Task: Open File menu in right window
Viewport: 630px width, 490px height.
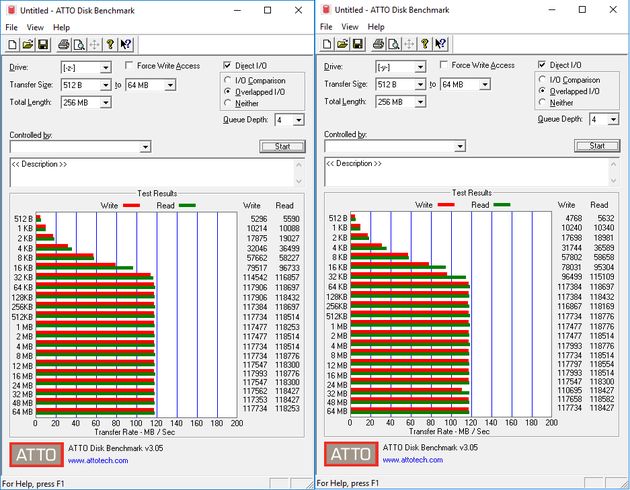Action: pos(326,27)
